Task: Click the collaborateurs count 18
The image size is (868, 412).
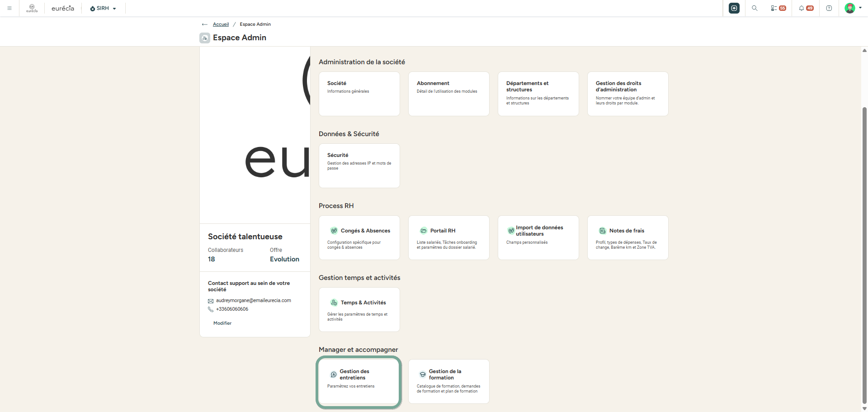Action: [212, 259]
